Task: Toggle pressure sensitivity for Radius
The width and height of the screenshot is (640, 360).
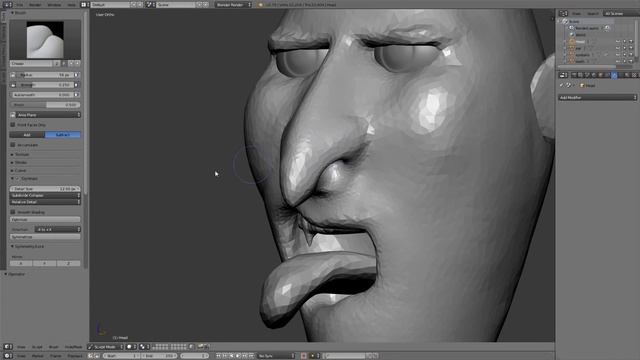Action: point(77,75)
